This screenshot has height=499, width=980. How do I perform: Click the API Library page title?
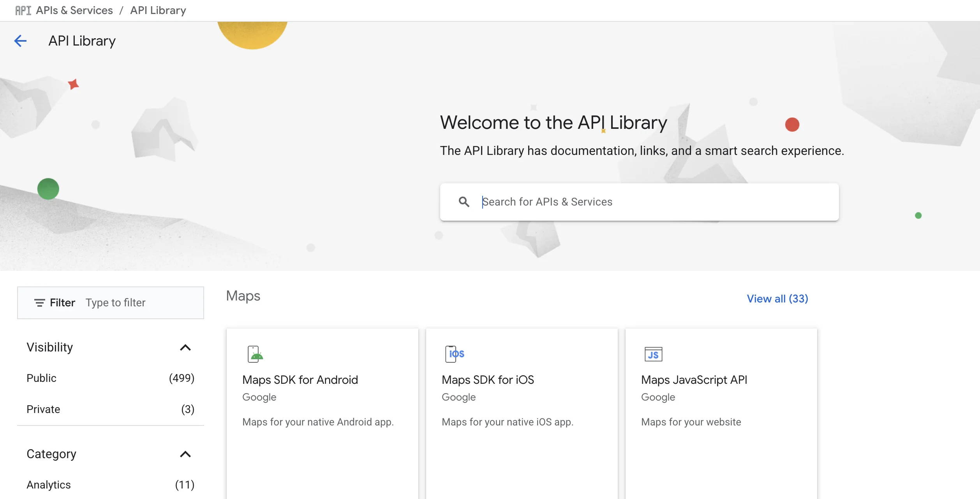pyautogui.click(x=82, y=41)
